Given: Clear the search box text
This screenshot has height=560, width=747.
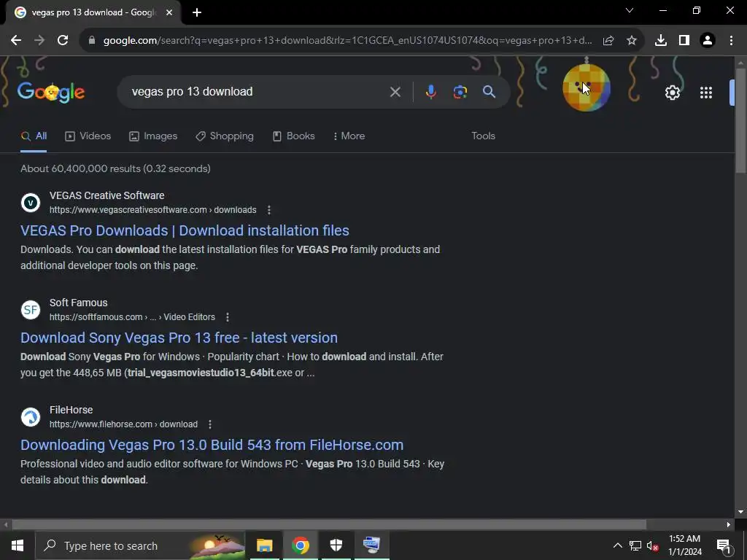Looking at the screenshot, I should pos(395,92).
